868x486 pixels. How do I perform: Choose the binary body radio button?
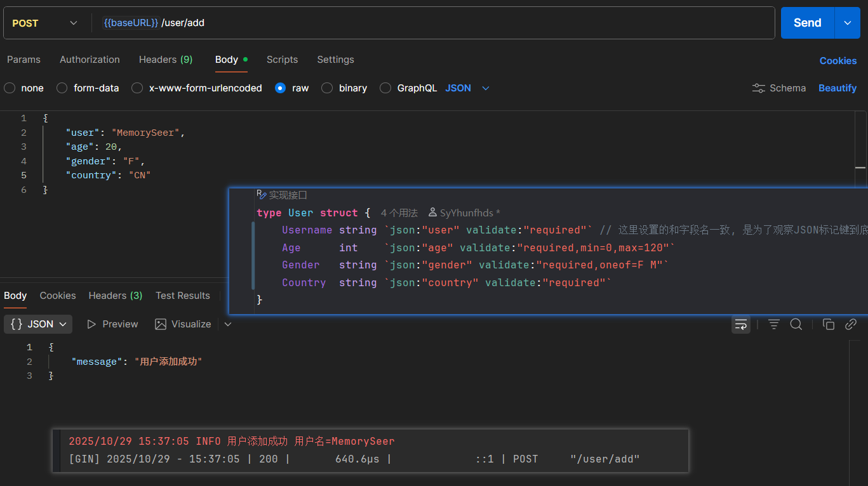327,88
